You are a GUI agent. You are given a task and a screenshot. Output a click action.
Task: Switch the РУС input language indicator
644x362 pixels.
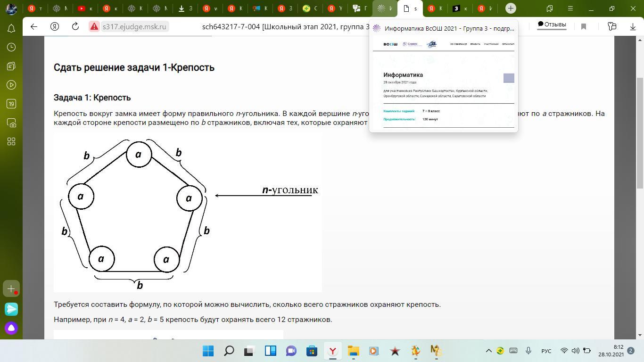click(x=546, y=351)
